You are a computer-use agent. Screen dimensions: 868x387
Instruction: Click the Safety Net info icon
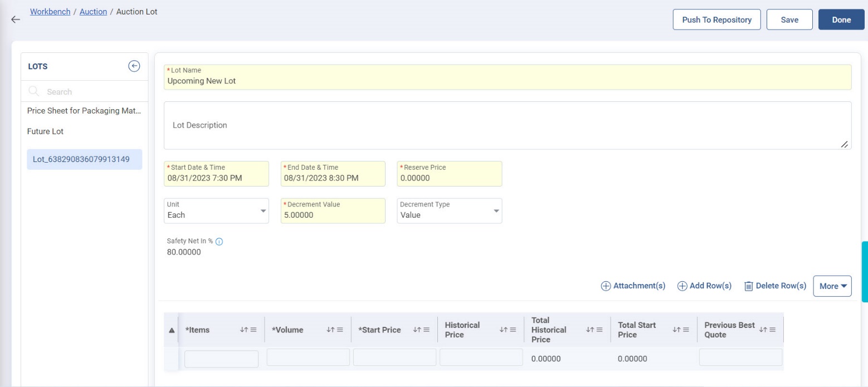219,242
